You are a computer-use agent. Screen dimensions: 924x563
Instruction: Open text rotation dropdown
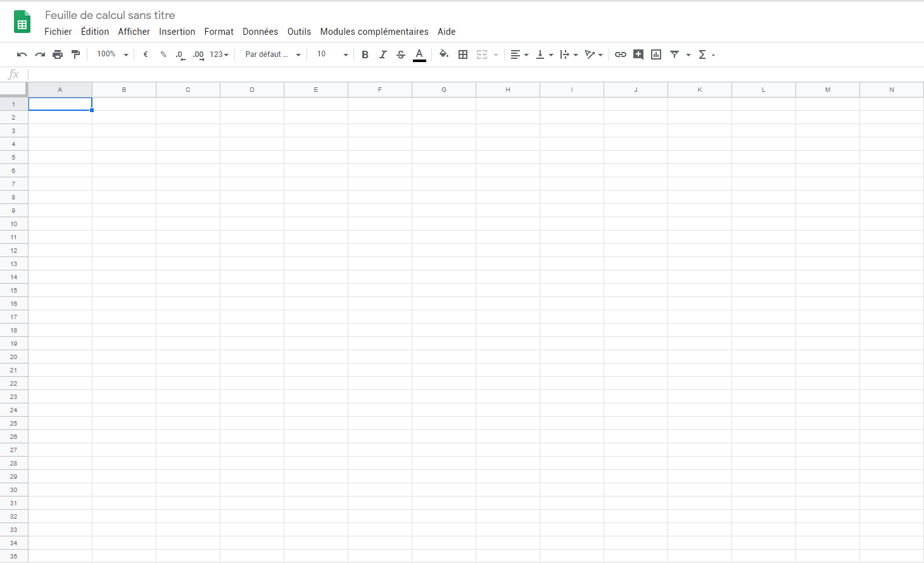593,54
